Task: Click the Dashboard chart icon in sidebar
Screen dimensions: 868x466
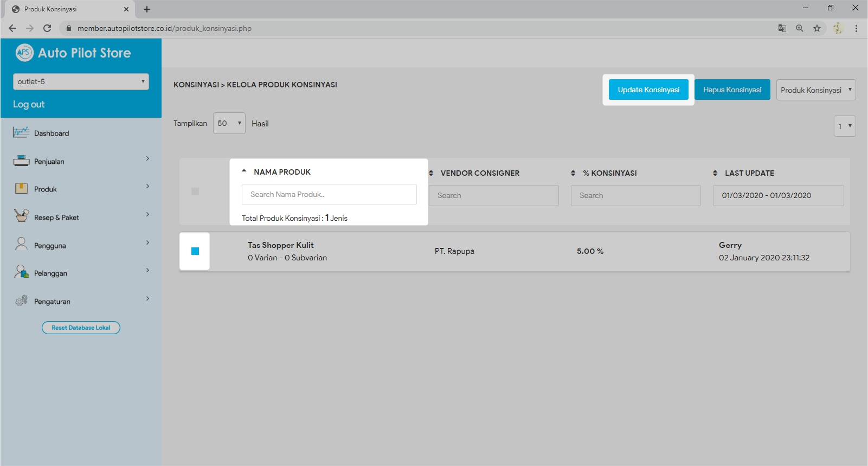Action: 21,132
